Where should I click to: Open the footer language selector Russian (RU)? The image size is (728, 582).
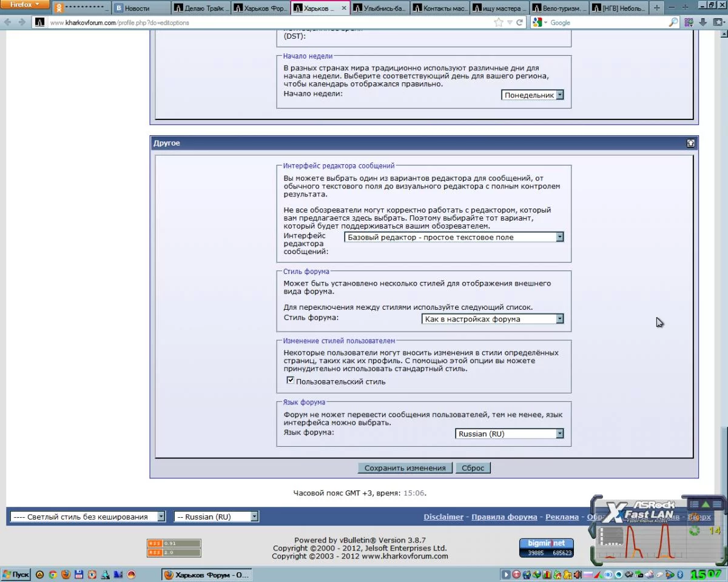[x=217, y=517]
